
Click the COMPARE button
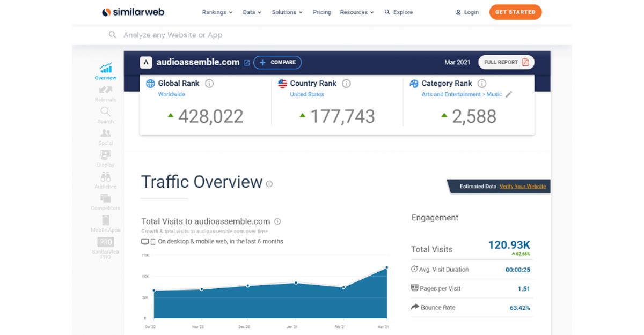click(277, 63)
